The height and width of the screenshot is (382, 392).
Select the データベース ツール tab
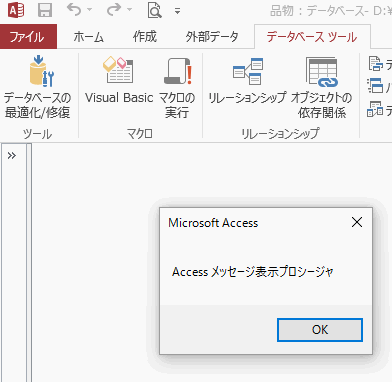point(312,37)
